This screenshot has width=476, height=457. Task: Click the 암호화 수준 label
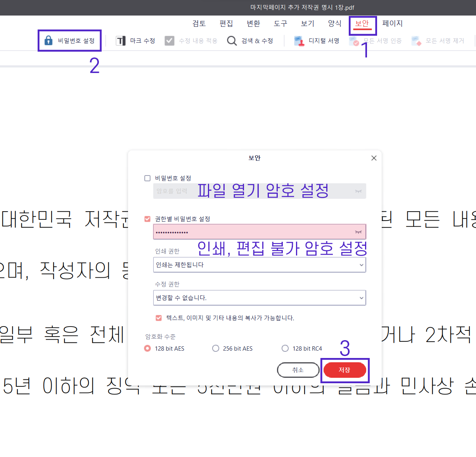click(160, 337)
